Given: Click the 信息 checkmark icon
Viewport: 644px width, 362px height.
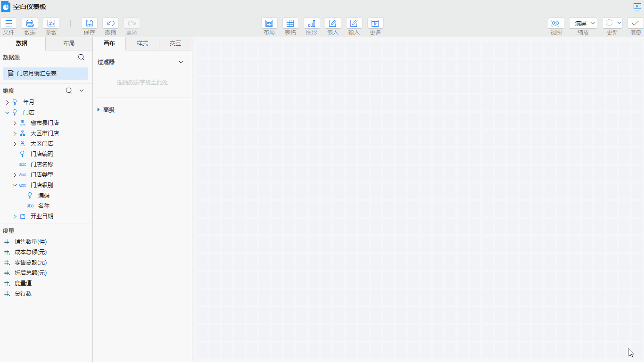Looking at the screenshot, I should (636, 23).
